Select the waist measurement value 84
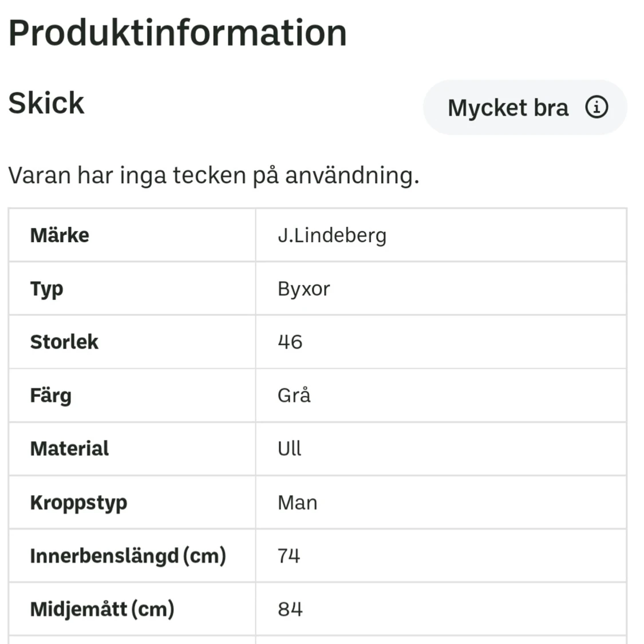644x644 pixels. [290, 609]
